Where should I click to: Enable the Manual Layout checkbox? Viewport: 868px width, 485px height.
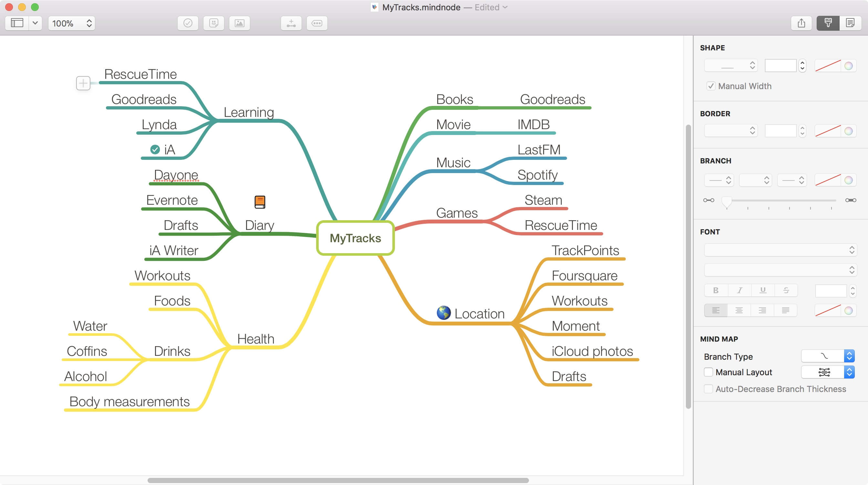[708, 372]
